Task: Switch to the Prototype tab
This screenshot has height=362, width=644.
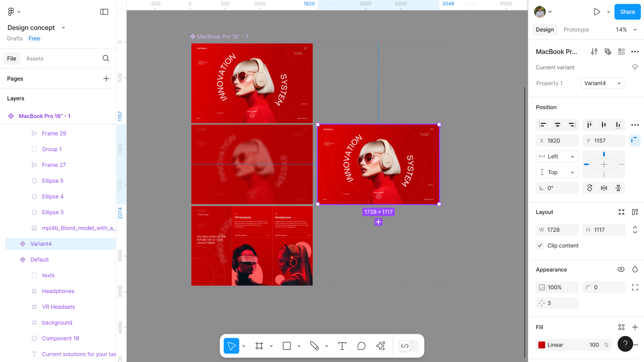Action: 576,29
